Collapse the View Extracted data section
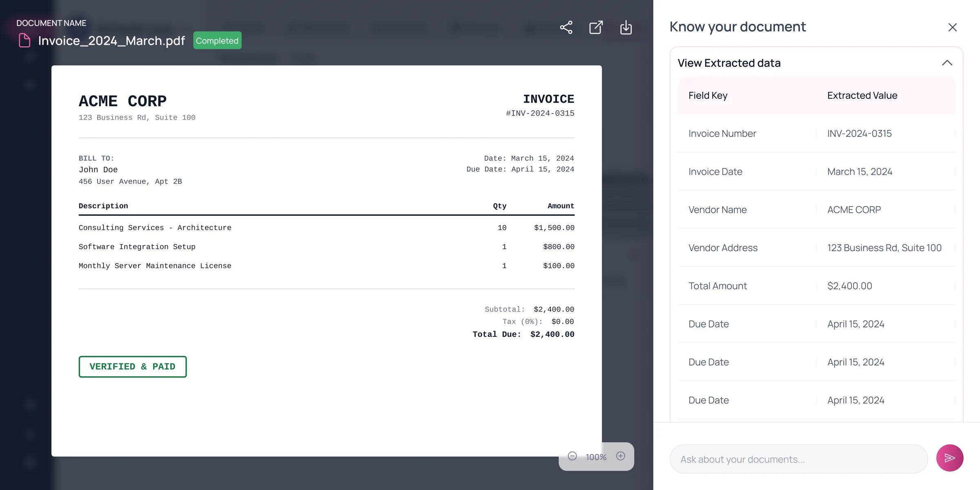 point(947,63)
